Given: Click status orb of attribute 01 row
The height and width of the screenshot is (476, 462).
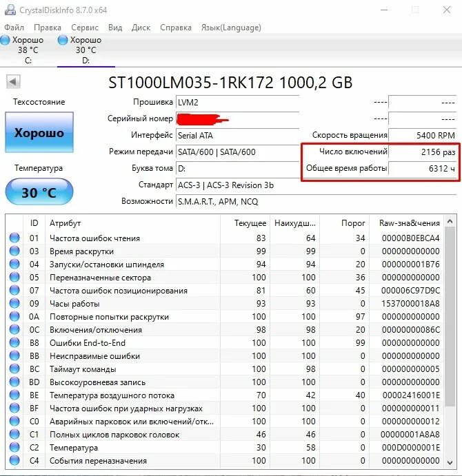Looking at the screenshot, I should (14, 238).
